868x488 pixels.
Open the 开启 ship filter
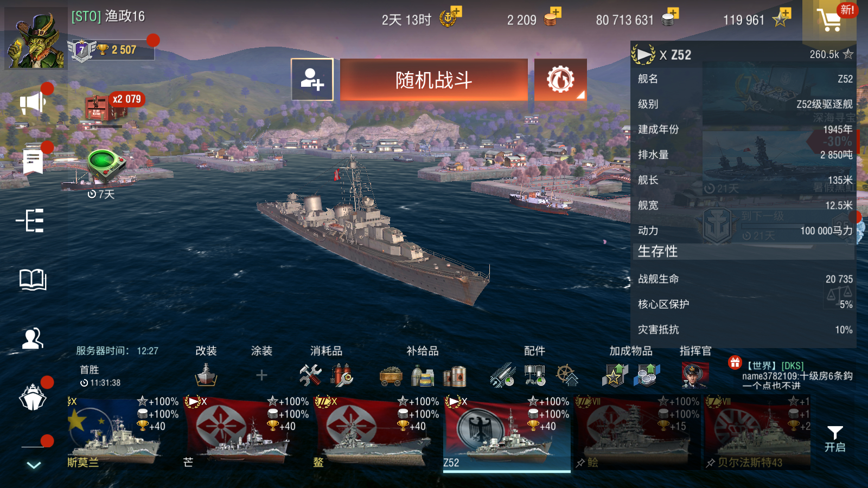[x=835, y=439]
